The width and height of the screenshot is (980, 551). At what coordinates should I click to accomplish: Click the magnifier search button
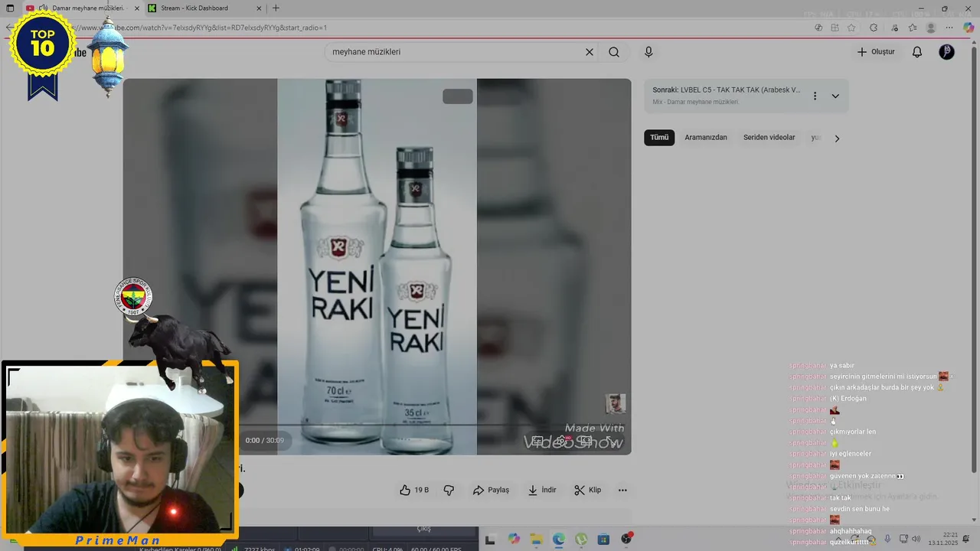pyautogui.click(x=614, y=52)
